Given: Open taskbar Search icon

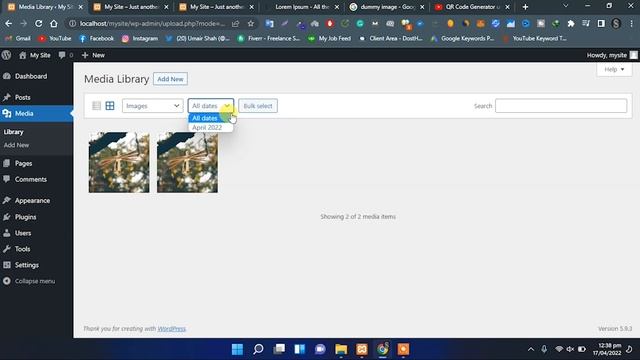Looking at the screenshot, I should (x=258, y=349).
